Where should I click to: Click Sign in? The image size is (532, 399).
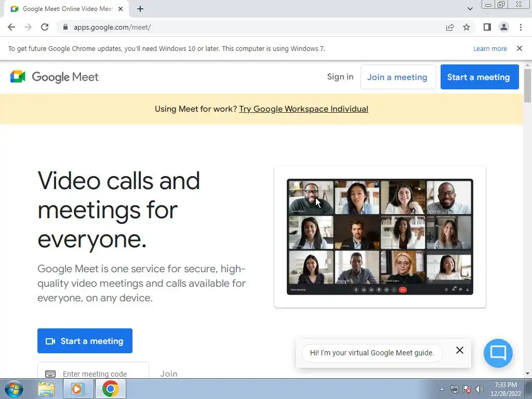[340, 77]
